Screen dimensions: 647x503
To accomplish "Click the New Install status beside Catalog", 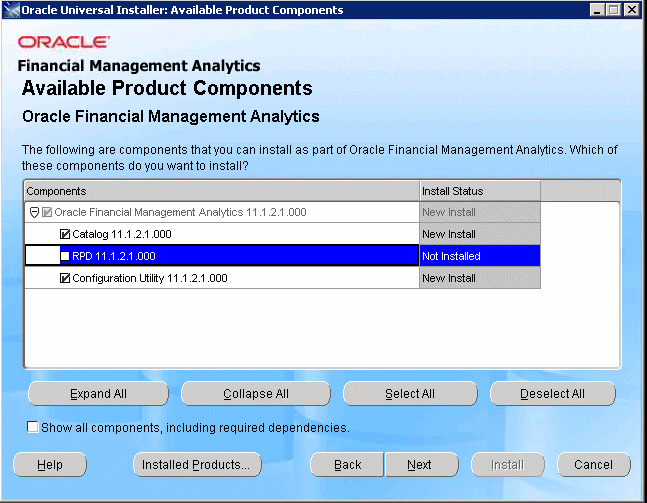I will [480, 234].
